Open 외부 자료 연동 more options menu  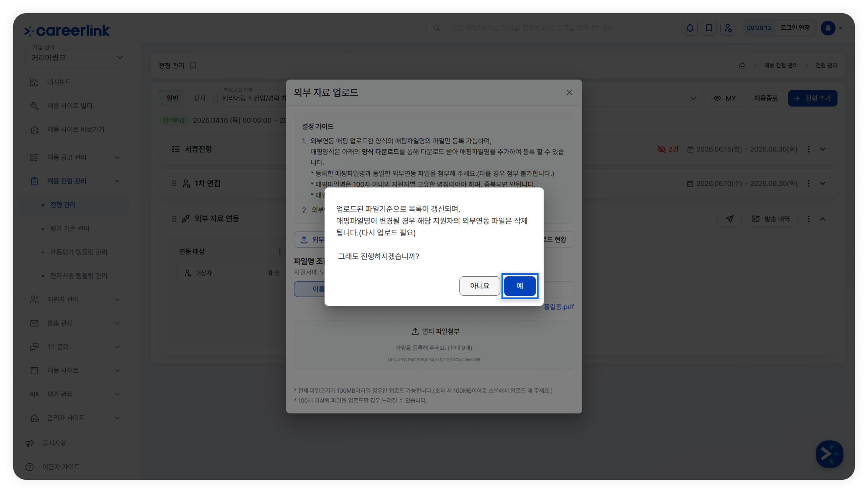pos(808,219)
